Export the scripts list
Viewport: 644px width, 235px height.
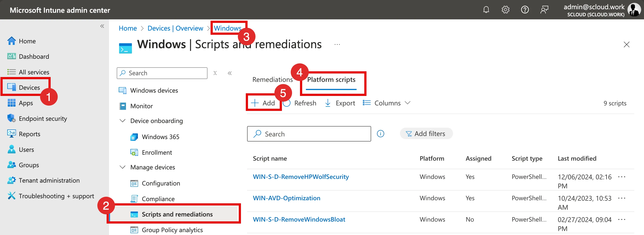[x=340, y=103]
